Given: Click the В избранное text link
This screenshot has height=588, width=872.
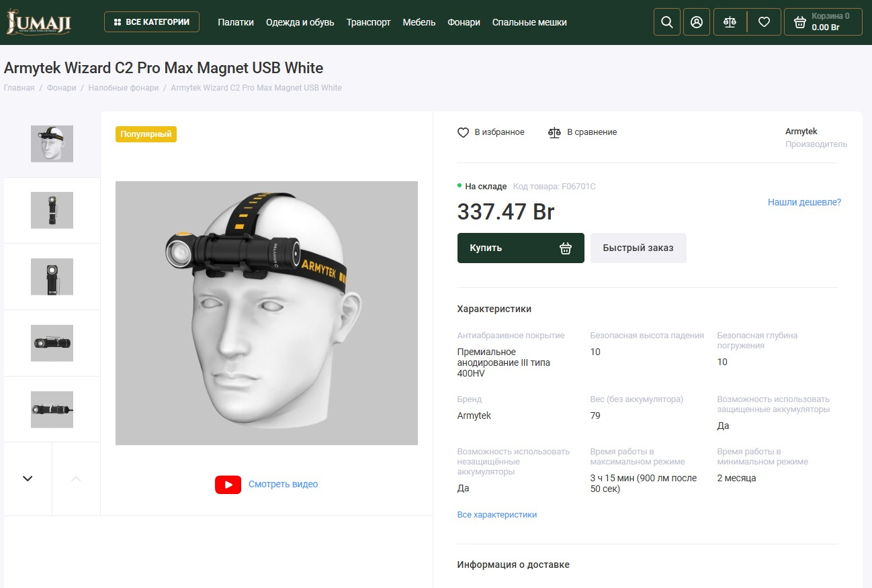Looking at the screenshot, I should pyautogui.click(x=499, y=132).
